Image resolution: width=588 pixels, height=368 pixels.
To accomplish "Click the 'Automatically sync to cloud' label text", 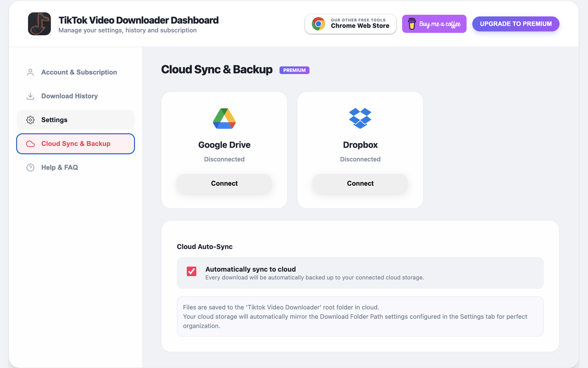I will (250, 269).
